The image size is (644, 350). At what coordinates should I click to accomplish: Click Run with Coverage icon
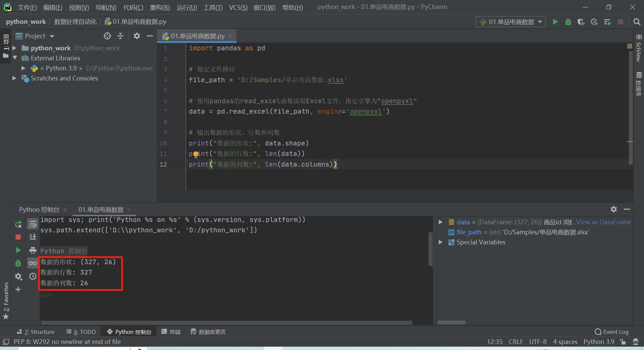(x=581, y=22)
